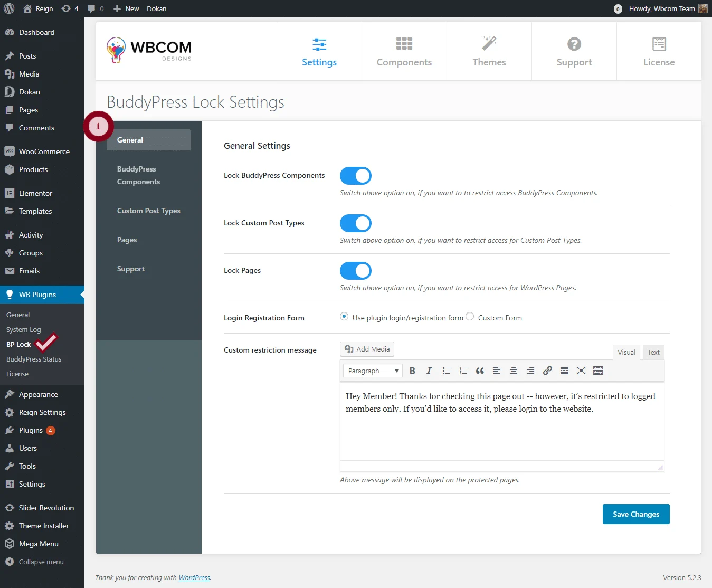Open BuddyPress Status submenu item
This screenshot has height=588, width=712.
(x=34, y=359)
